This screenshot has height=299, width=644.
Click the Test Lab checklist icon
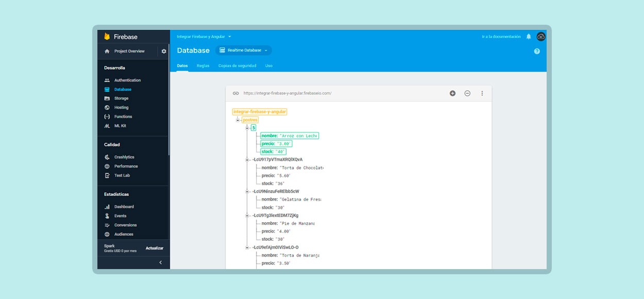[x=107, y=175]
